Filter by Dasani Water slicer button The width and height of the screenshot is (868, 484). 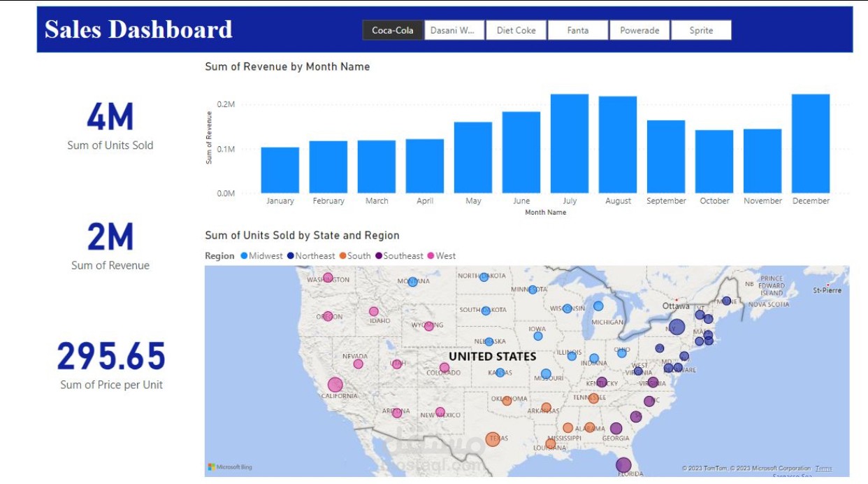click(x=454, y=30)
